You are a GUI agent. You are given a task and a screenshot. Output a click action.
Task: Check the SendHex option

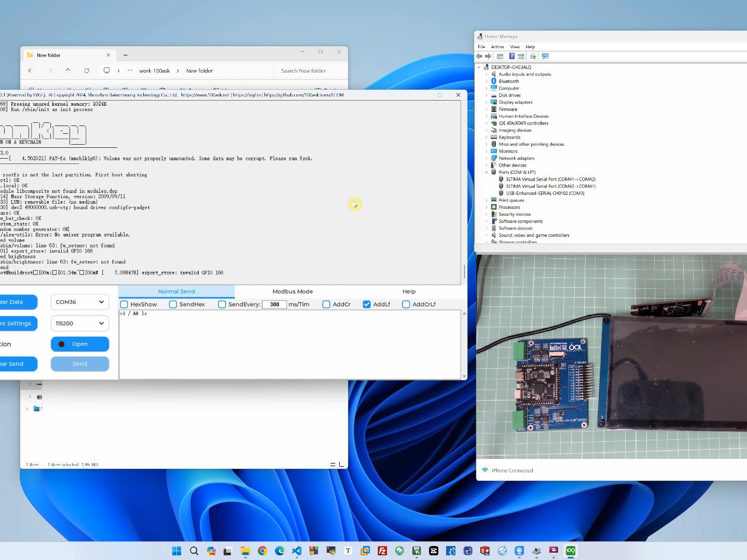173,304
